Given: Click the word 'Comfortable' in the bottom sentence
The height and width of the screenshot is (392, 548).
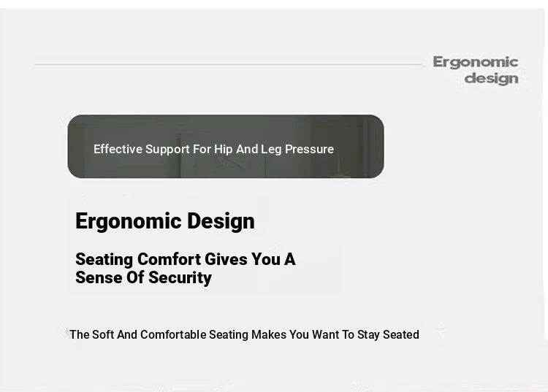Looking at the screenshot, I should click(173, 334).
